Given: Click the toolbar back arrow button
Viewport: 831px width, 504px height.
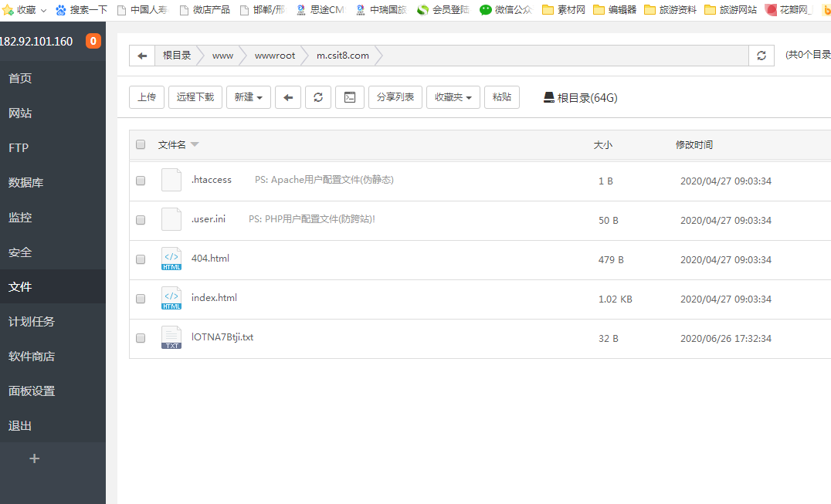Looking at the screenshot, I should point(288,97).
